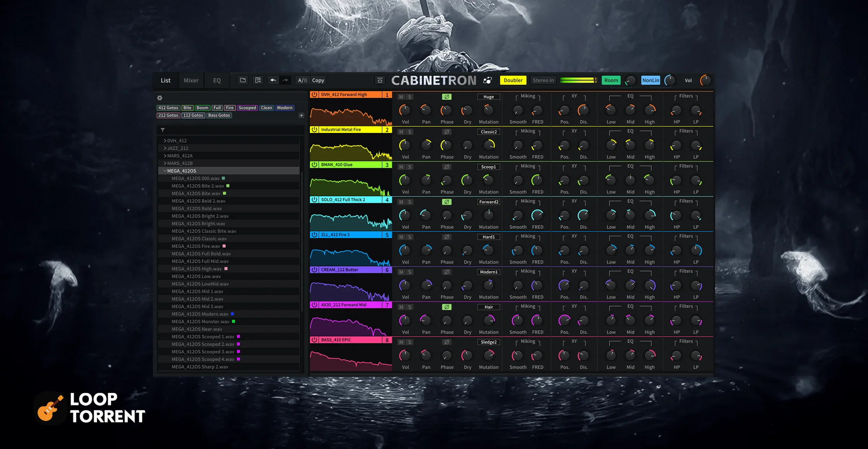This screenshot has height=449, width=868.
Task: Open the Scoop1 mutation dropdown
Action: tap(489, 167)
